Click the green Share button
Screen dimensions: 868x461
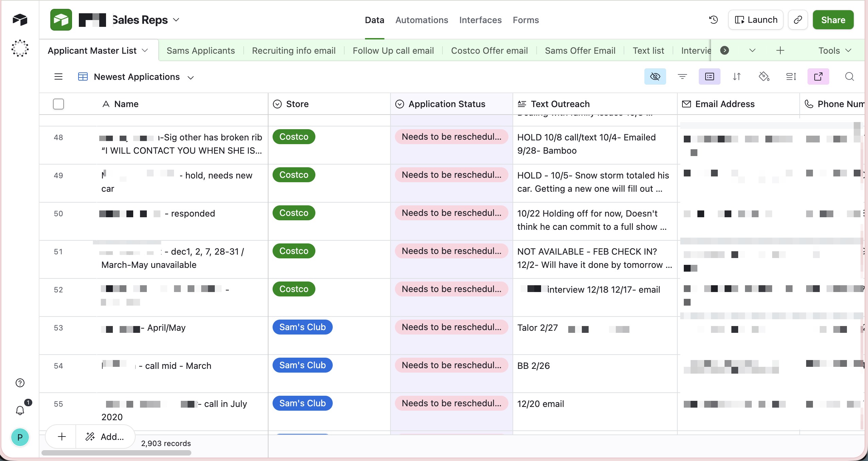(833, 20)
